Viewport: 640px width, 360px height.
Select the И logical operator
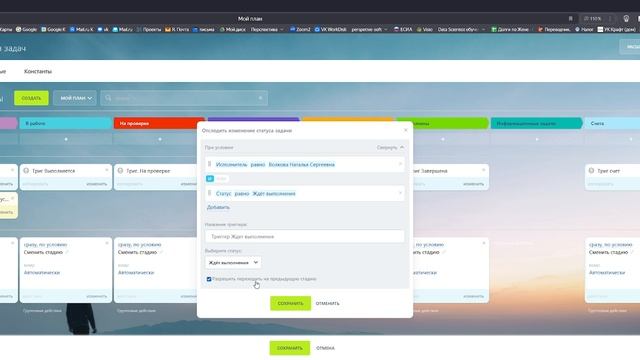210,178
